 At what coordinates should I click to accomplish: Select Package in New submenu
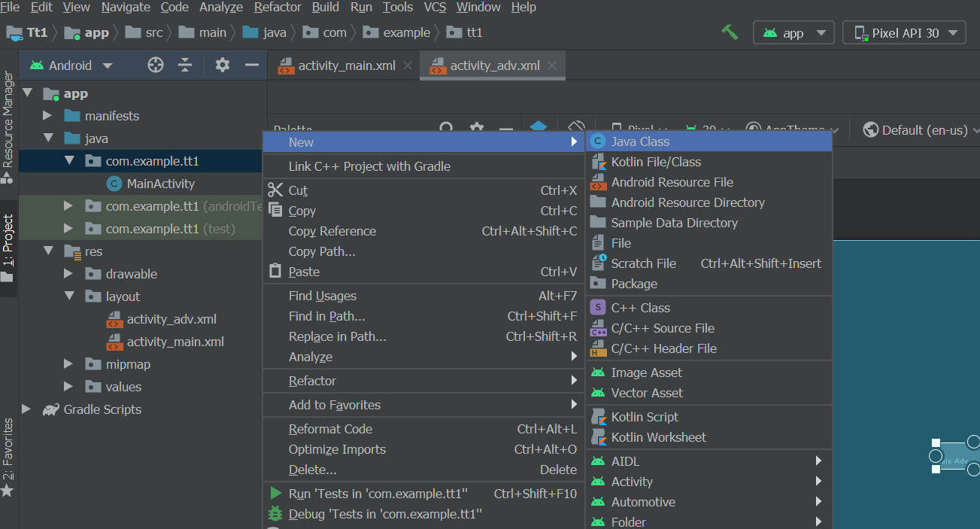click(708, 284)
